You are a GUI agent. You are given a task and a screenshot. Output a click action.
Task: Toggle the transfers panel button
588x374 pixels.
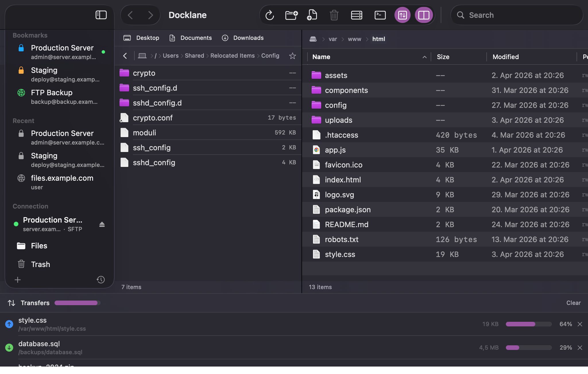point(403,15)
